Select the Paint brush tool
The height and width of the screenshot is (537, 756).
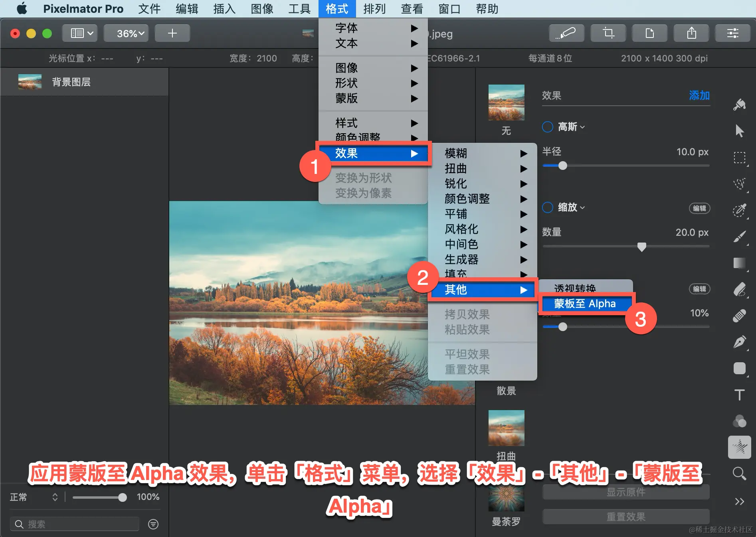(x=739, y=237)
